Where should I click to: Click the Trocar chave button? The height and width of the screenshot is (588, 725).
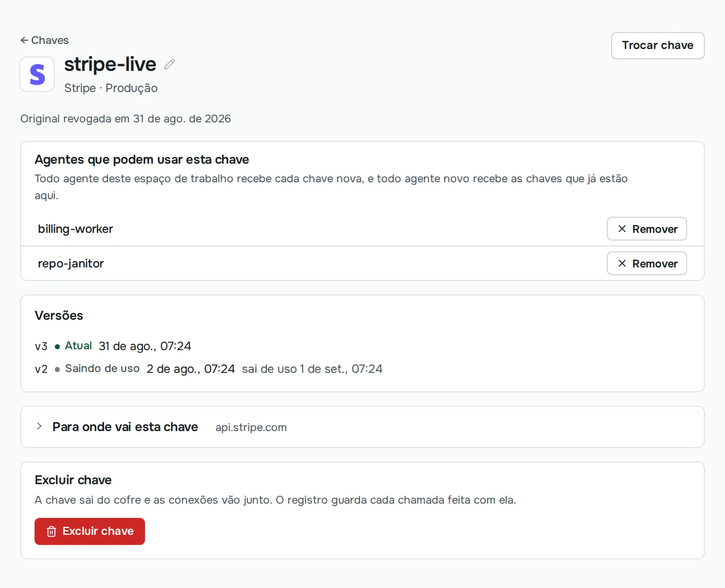[x=657, y=45]
